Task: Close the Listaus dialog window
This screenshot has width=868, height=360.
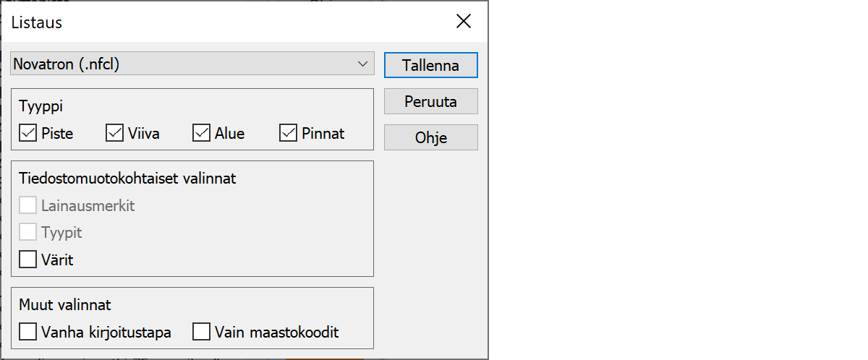Action: (x=464, y=22)
